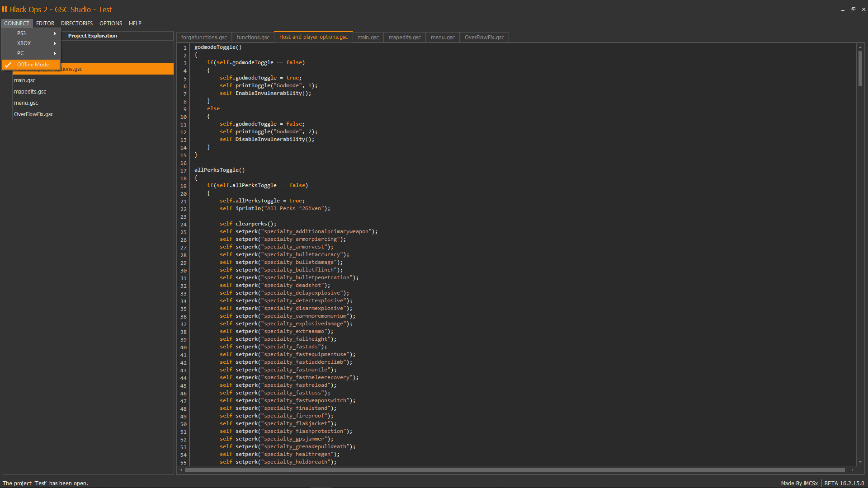Expand the XBOX submenu
868x488 pixels.
[31, 43]
